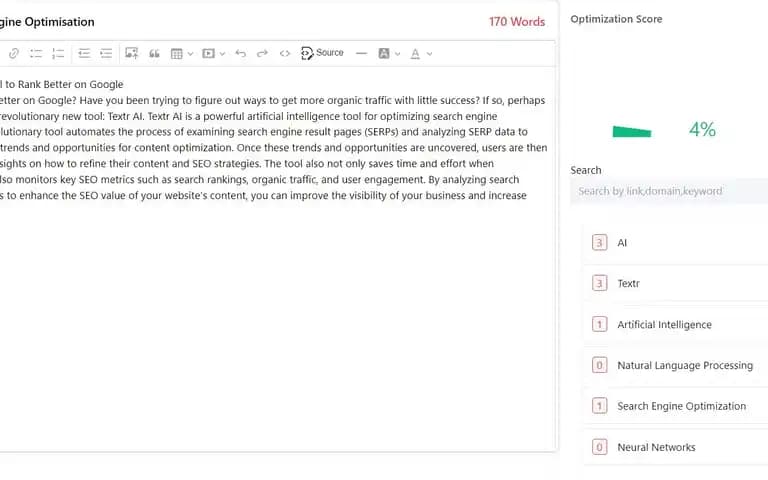Expand the font background color dropdown
The height and width of the screenshot is (480, 768).
click(398, 53)
